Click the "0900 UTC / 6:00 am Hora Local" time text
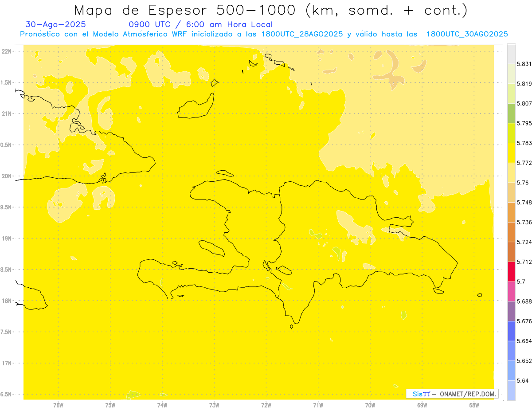This screenshot has width=532, height=411. coord(200,24)
